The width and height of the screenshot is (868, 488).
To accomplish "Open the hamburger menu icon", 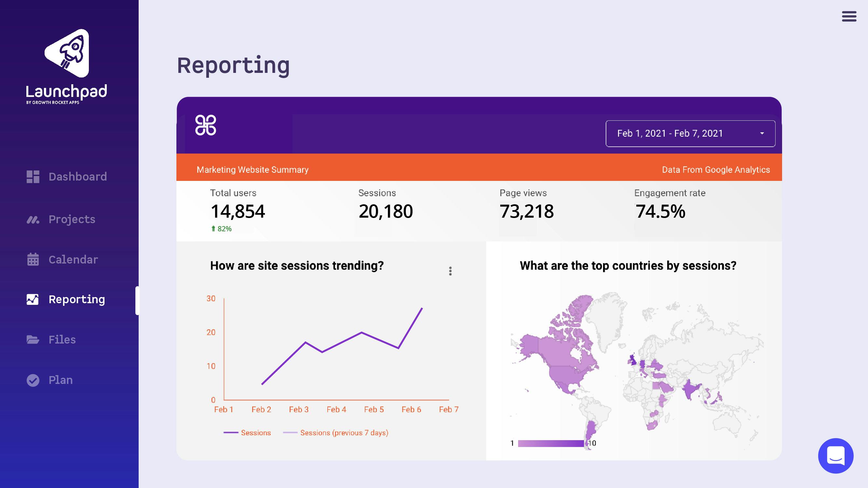I will (849, 16).
